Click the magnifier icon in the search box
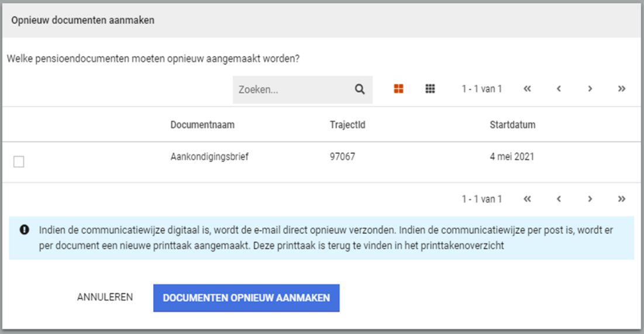644x334 pixels. pos(360,89)
